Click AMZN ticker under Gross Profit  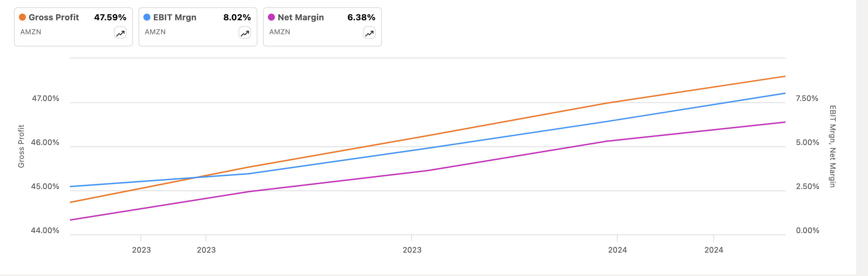point(31,32)
